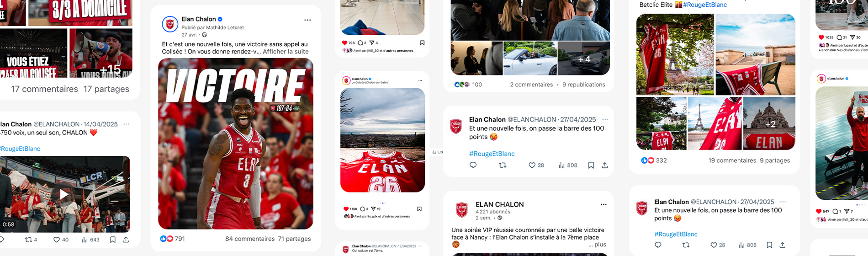Open the +4 photo thumbnail in gallery
This screenshot has height=256, width=868.
point(584,59)
